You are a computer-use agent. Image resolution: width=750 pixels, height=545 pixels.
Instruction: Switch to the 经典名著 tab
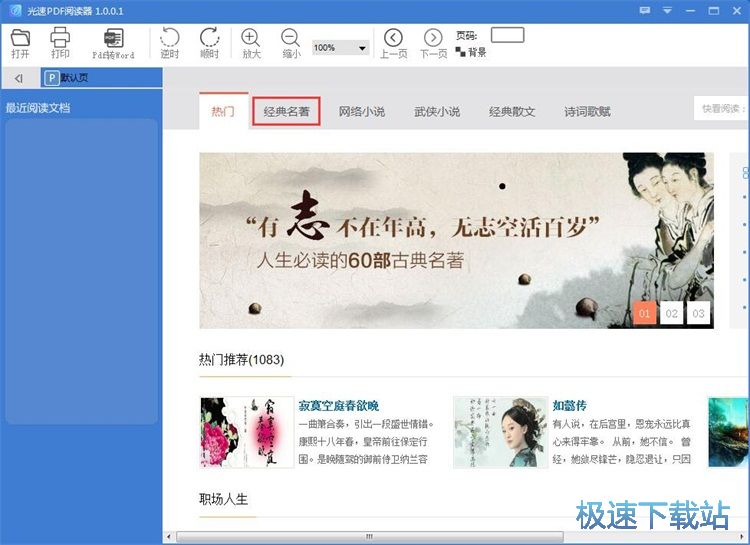(x=287, y=111)
